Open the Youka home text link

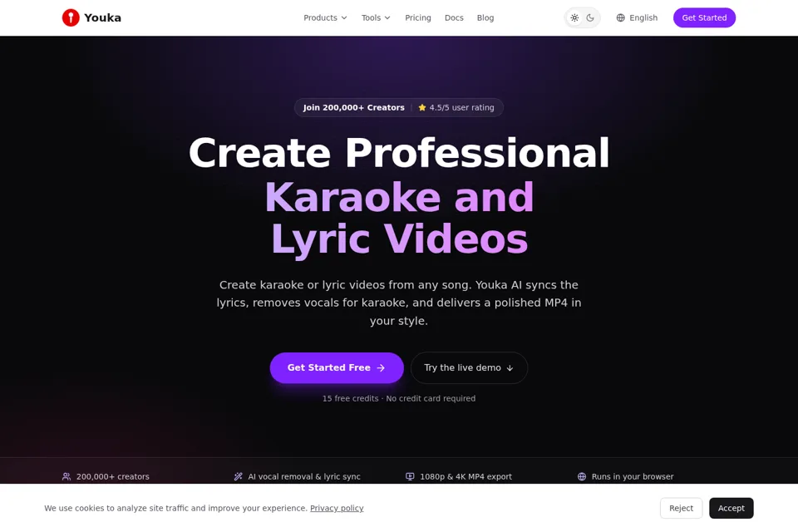point(102,17)
